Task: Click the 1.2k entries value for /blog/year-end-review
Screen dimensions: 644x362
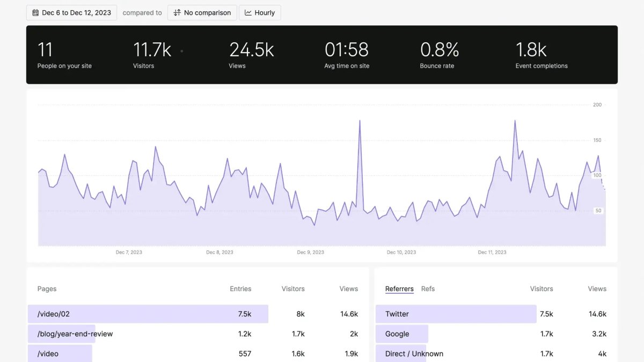Action: pyautogui.click(x=245, y=334)
